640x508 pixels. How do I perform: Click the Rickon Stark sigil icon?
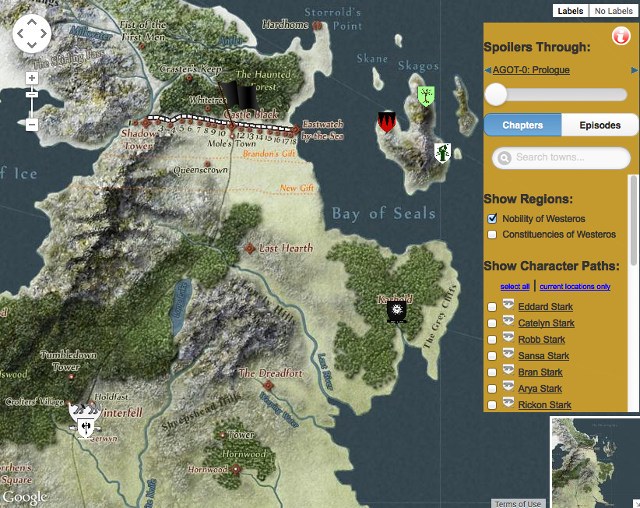point(508,402)
